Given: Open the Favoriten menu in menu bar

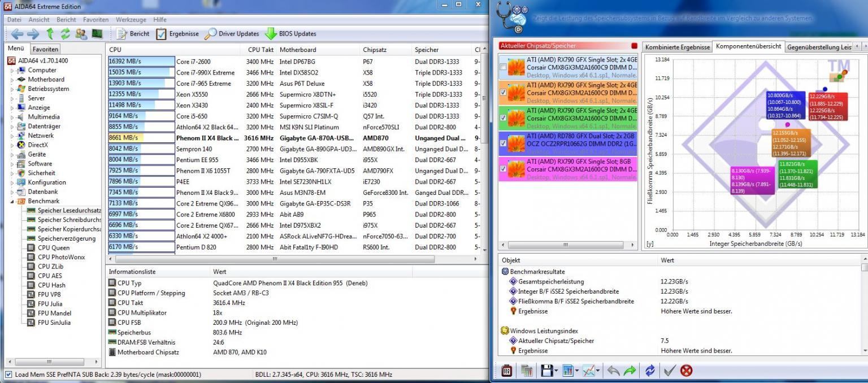Looking at the screenshot, I should [96, 20].
